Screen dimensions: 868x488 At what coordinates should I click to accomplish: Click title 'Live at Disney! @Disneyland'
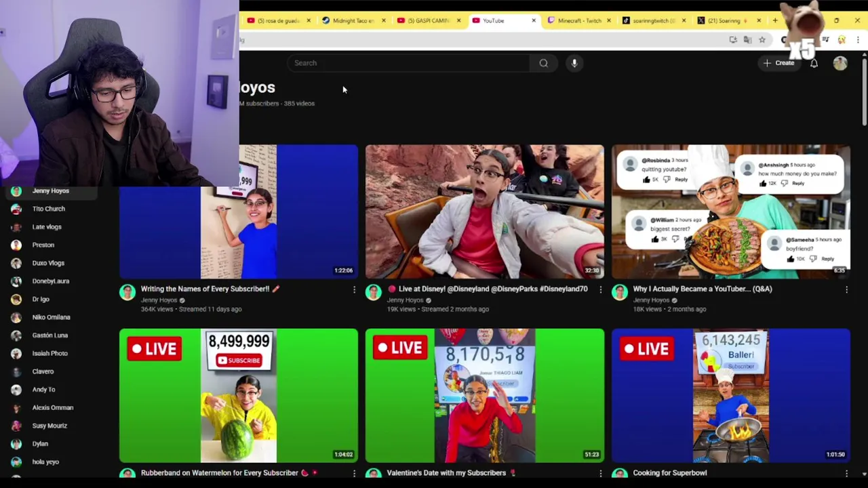488,289
